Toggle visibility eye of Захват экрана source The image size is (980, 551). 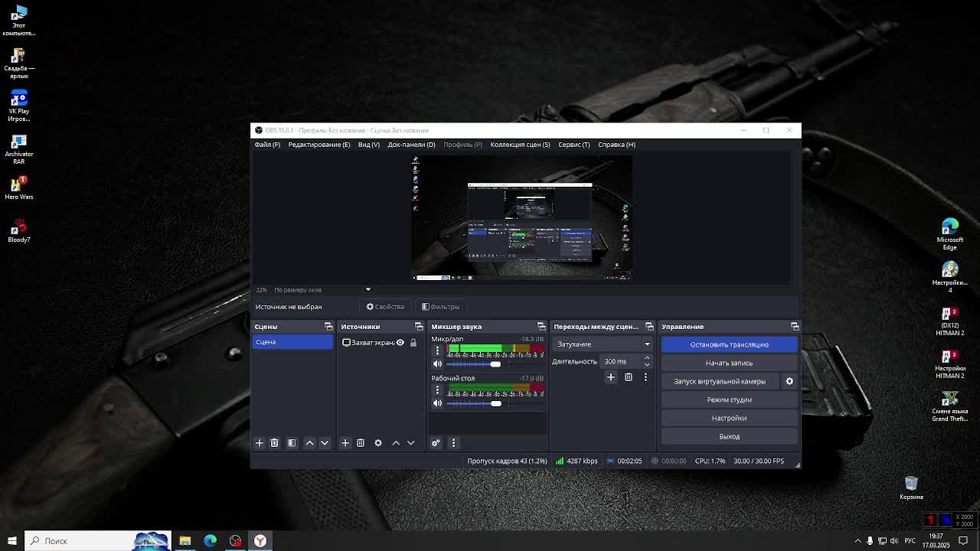point(400,342)
